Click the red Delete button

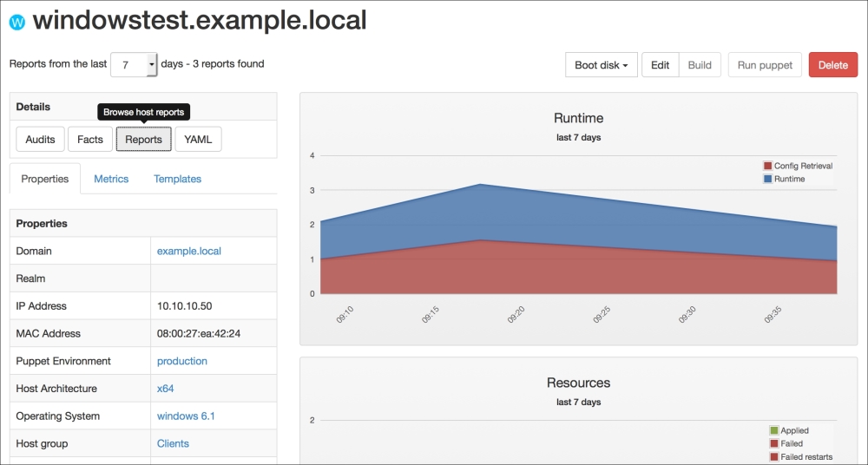tap(832, 65)
